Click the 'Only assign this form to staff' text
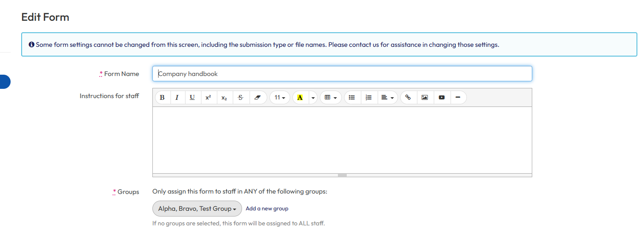 [x=240, y=191]
